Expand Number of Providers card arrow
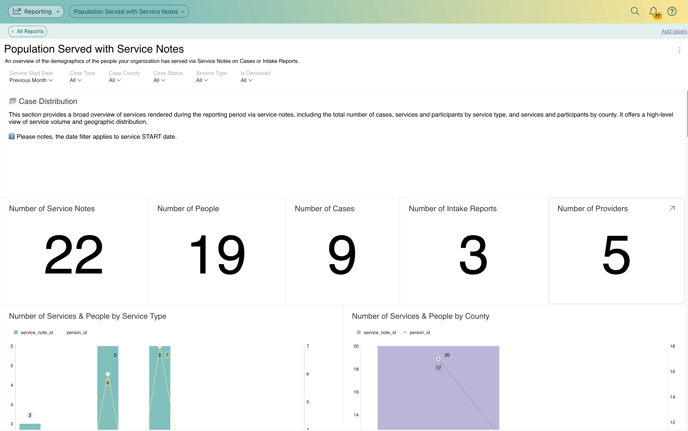 pyautogui.click(x=672, y=209)
